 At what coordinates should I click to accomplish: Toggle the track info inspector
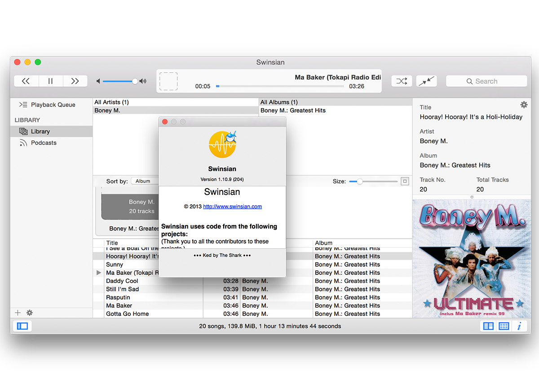pos(519,326)
